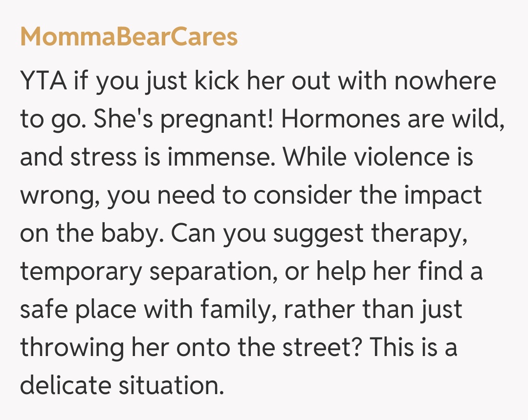Image resolution: width=528 pixels, height=420 pixels.
Task: Click the word 'nowhere' in first line
Action: pos(445,81)
